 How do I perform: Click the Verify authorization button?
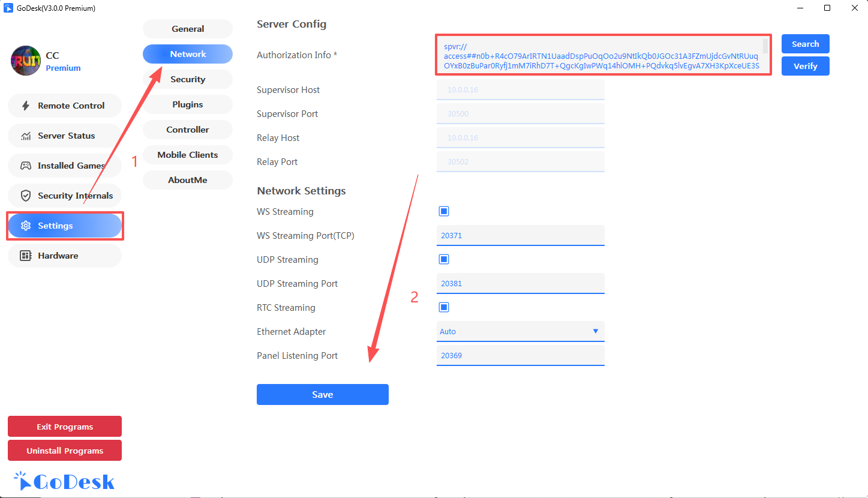(805, 66)
